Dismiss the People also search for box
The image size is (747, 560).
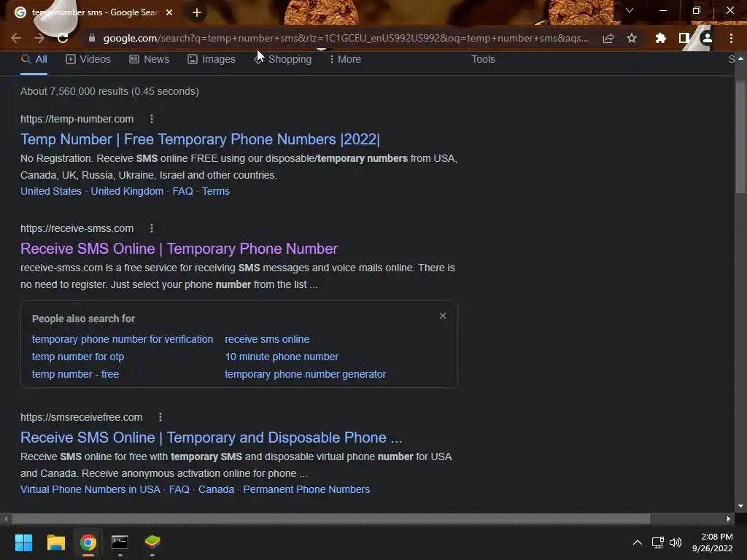click(443, 316)
